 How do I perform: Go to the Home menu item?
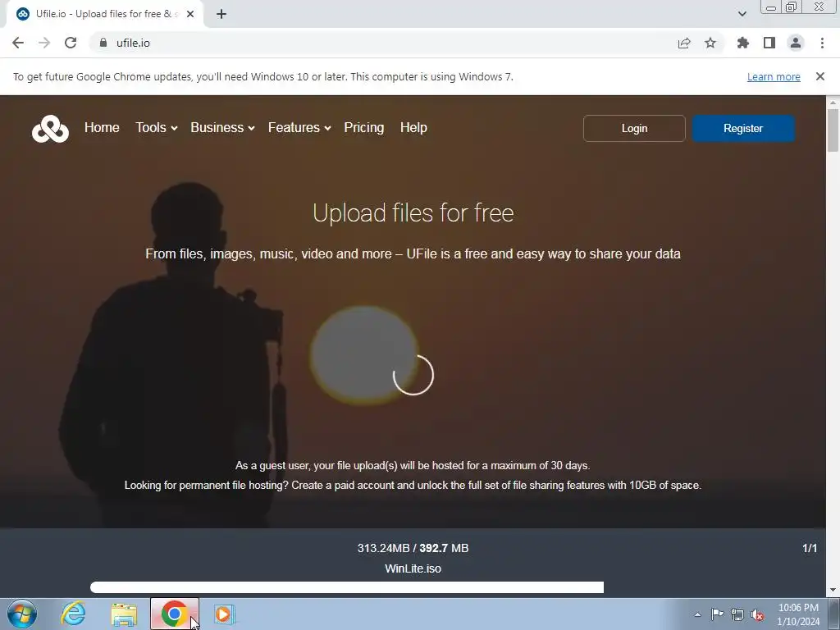pos(102,127)
